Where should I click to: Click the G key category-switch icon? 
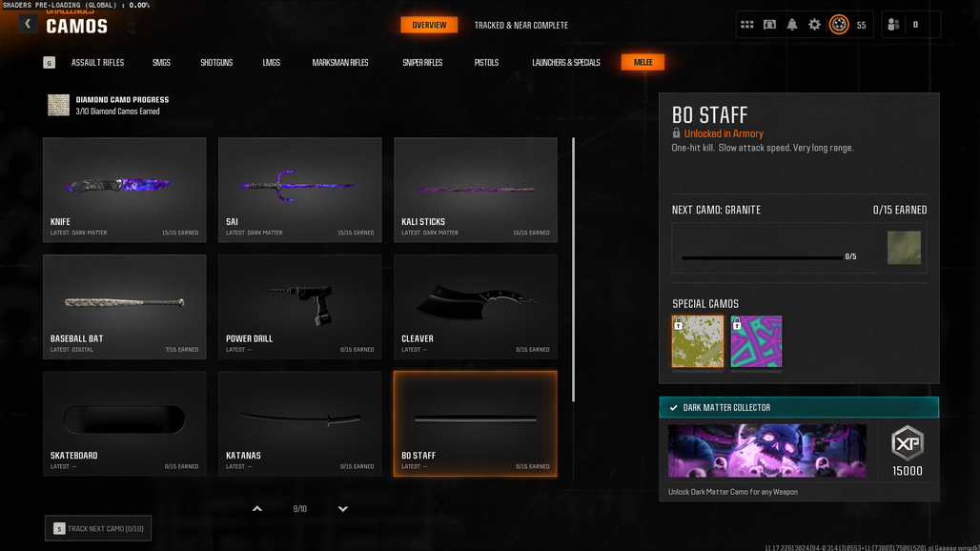click(50, 63)
